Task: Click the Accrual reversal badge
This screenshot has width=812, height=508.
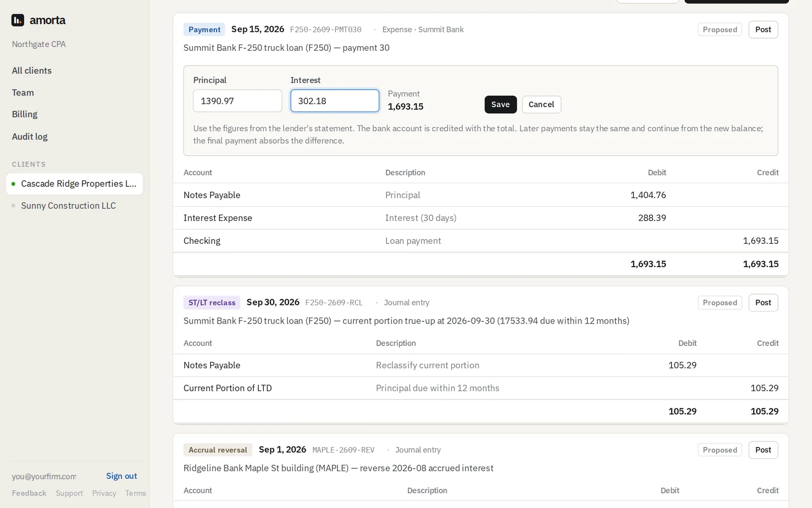Action: click(218, 450)
